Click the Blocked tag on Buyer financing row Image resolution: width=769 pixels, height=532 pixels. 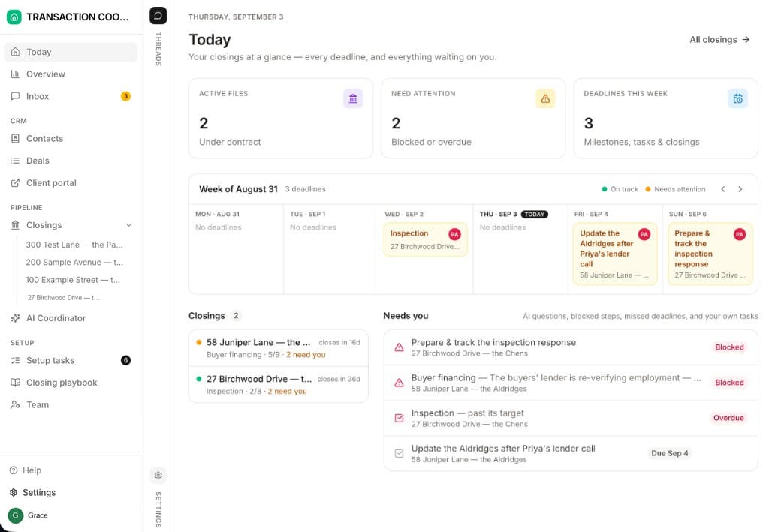[x=729, y=383]
